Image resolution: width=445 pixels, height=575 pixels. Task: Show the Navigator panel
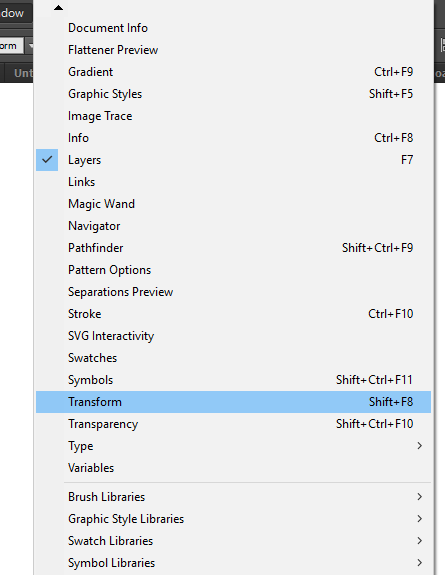pyautogui.click(x=233, y=226)
